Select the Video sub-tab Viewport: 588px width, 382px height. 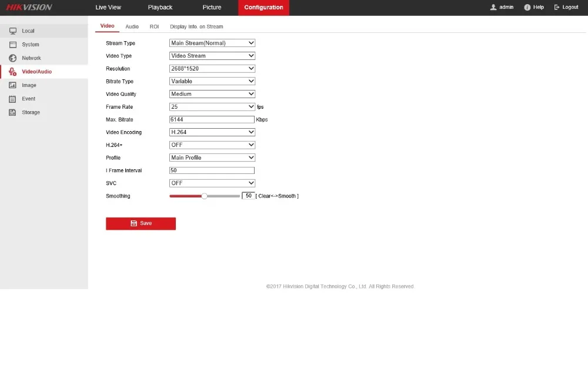(107, 26)
